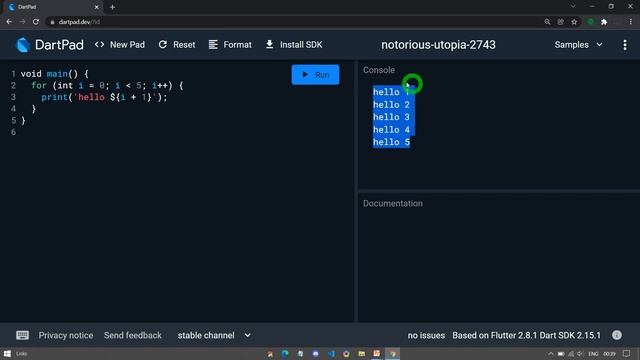This screenshot has width=640, height=360.
Task: Open DartPad's three-dot overflow menu
Action: [x=625, y=45]
